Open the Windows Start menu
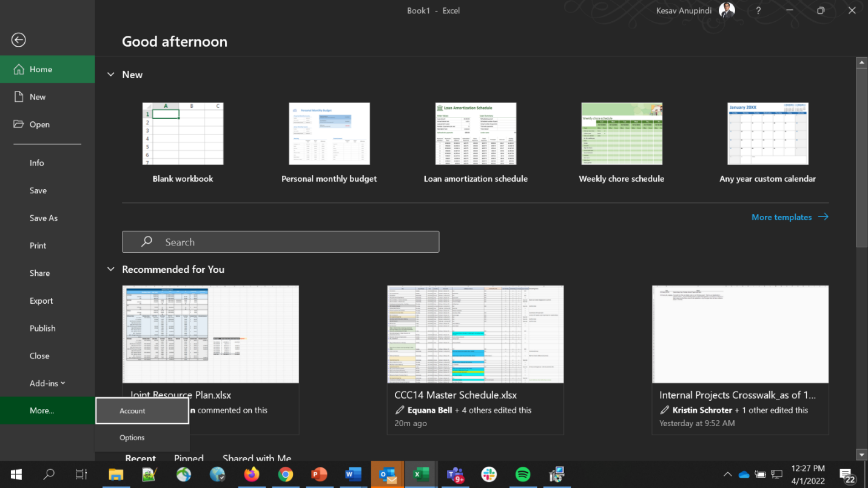The width and height of the screenshot is (868, 488). (x=16, y=475)
